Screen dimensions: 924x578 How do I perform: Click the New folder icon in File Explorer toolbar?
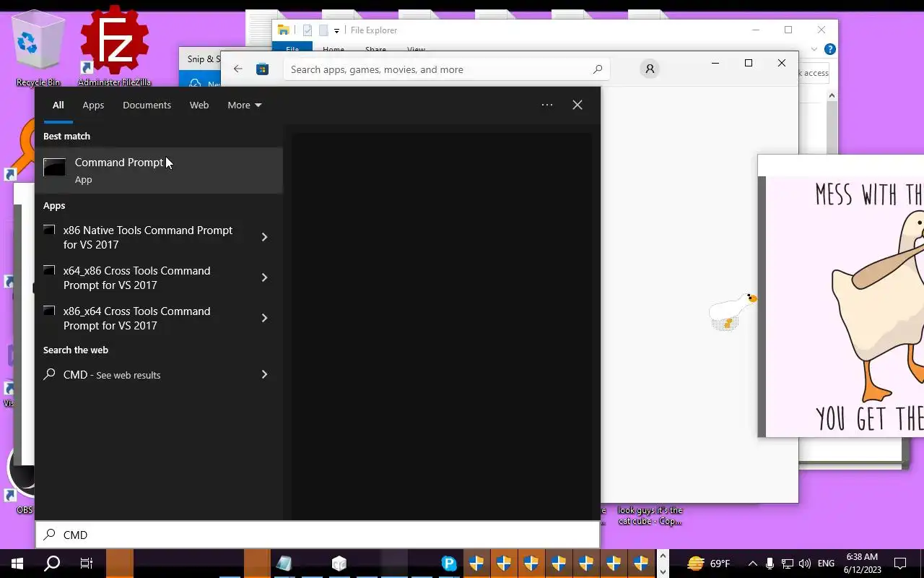pyautogui.click(x=323, y=30)
